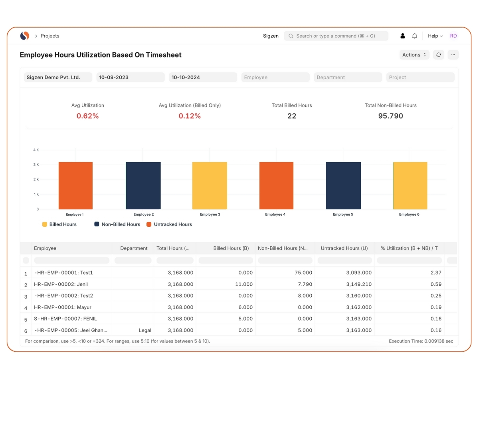The height and width of the screenshot is (448, 479).
Task: Open the HR-EMP-00002: Jenil employee row
Action: coord(61,284)
